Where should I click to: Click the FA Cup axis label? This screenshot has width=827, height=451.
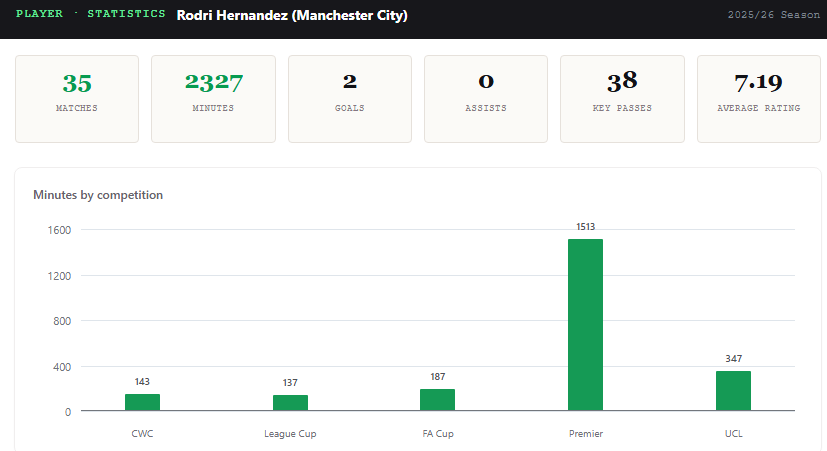pyautogui.click(x=438, y=434)
